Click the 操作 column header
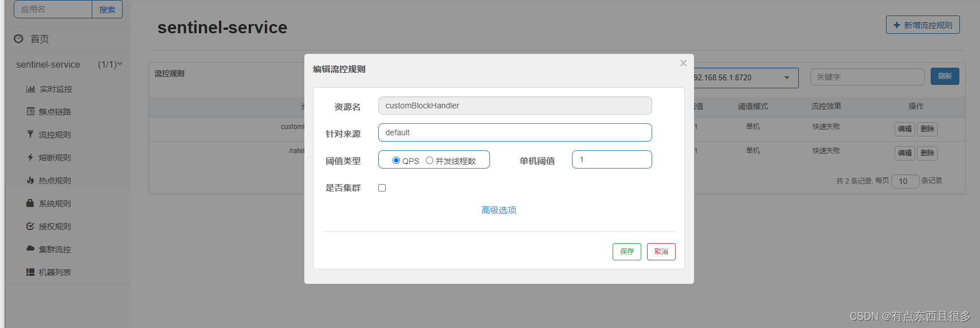Image resolution: width=980 pixels, height=328 pixels. coord(916,106)
